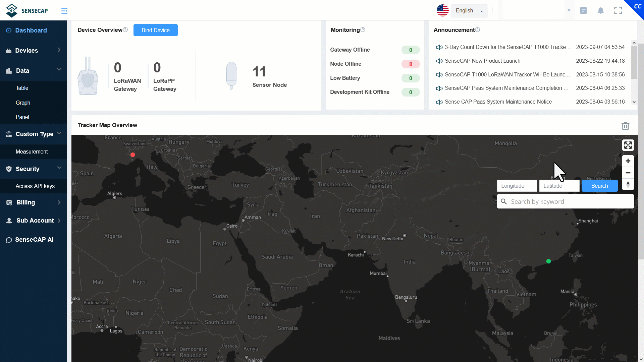Open the document icon in the top bar

point(584,11)
